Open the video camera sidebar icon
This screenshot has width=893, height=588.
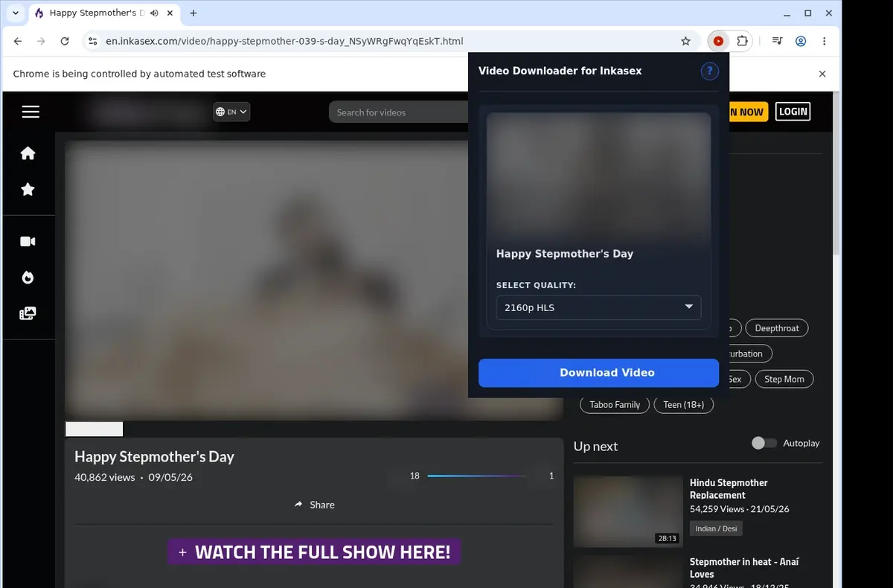point(28,241)
